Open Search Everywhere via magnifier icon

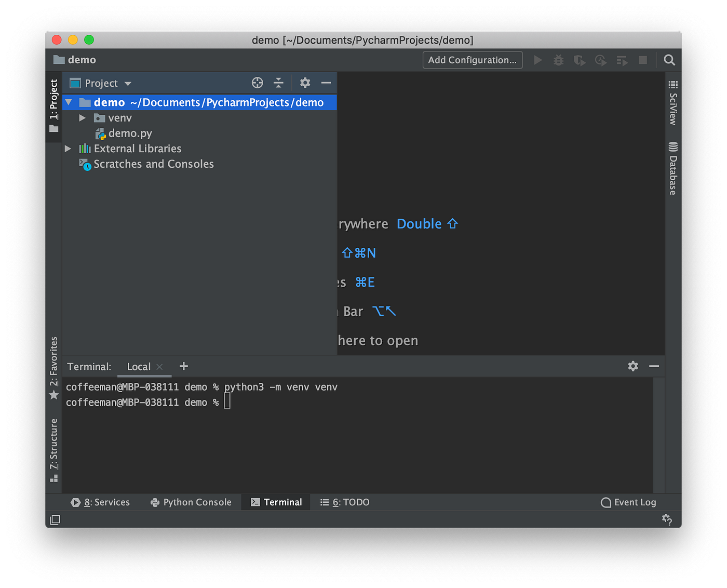click(x=669, y=60)
